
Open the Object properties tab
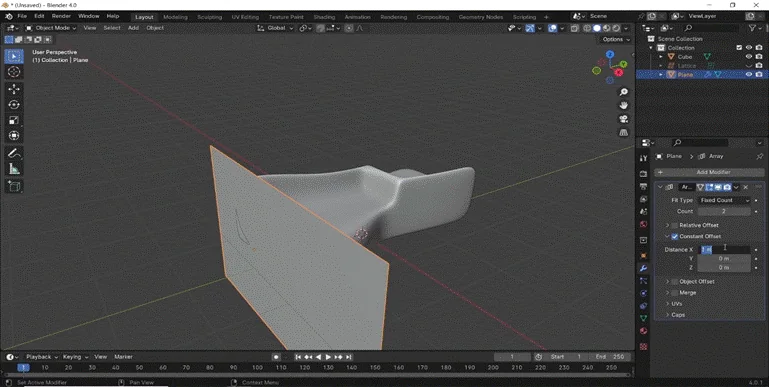click(x=643, y=256)
